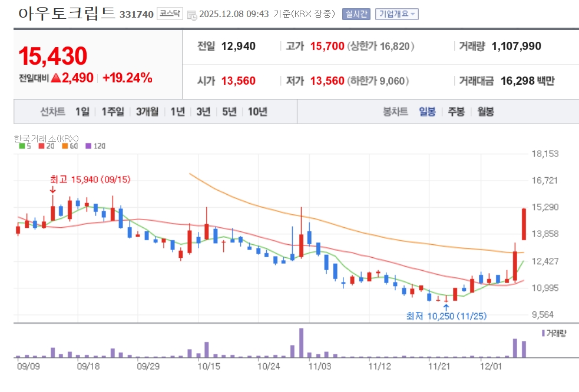This screenshot has width=579, height=392.
Task: Click the clock icon beside the date
Action: coord(192,15)
